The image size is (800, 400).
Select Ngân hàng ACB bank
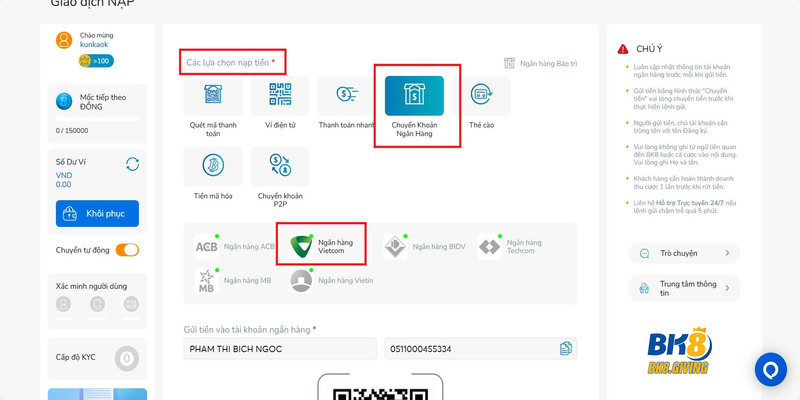tap(234, 247)
